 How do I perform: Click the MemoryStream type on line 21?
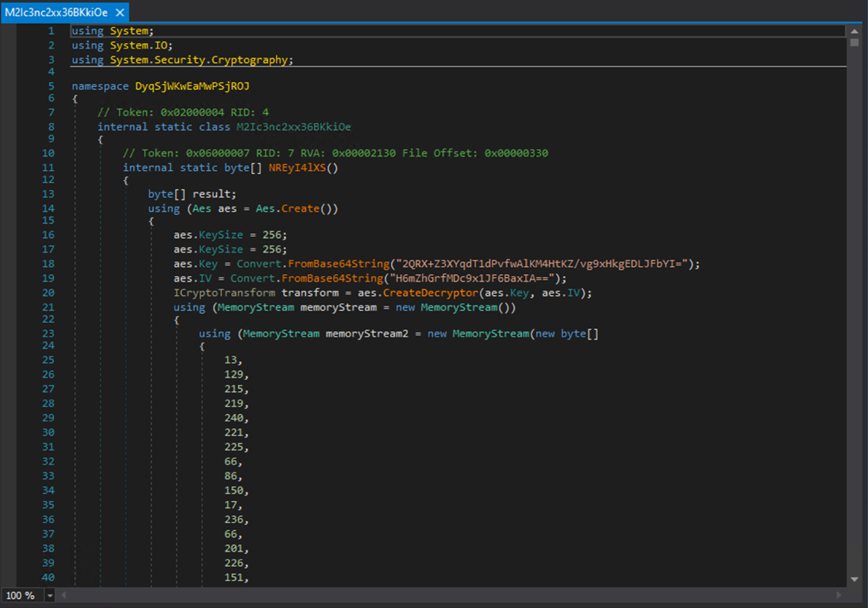pos(256,307)
